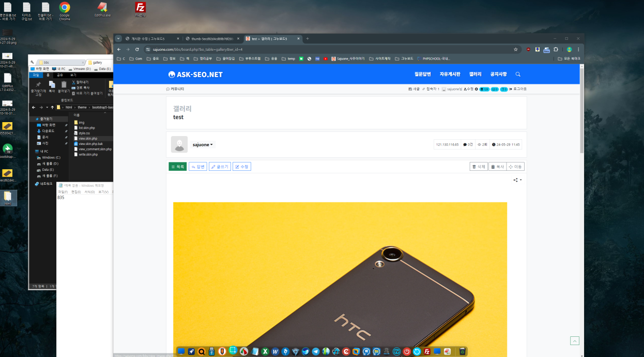Select Windows (C:) drive in the tree

pos(48,157)
